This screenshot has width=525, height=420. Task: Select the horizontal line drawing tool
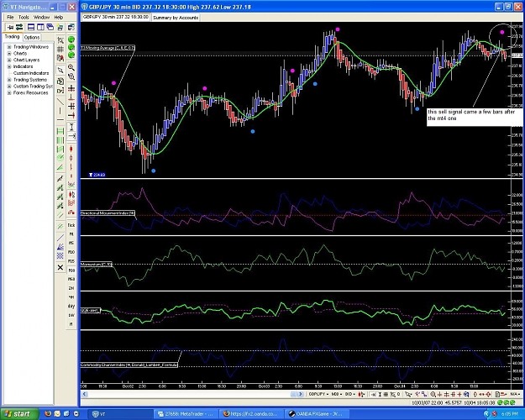60,119
